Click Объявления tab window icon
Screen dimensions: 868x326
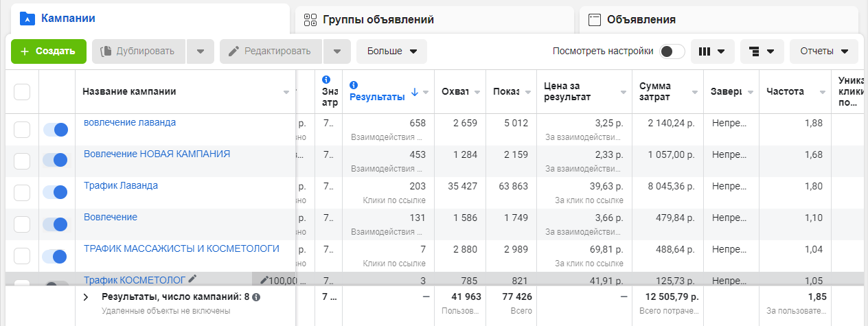(x=595, y=19)
